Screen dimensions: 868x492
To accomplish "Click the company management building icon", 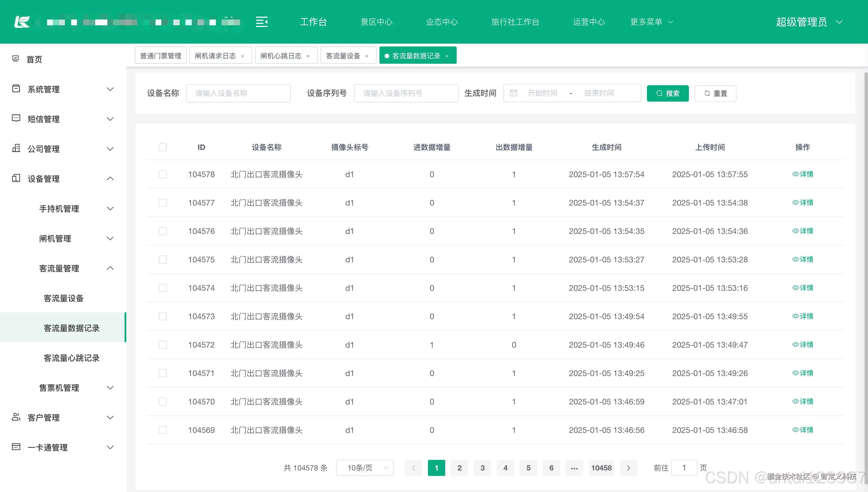I will click(x=16, y=148).
